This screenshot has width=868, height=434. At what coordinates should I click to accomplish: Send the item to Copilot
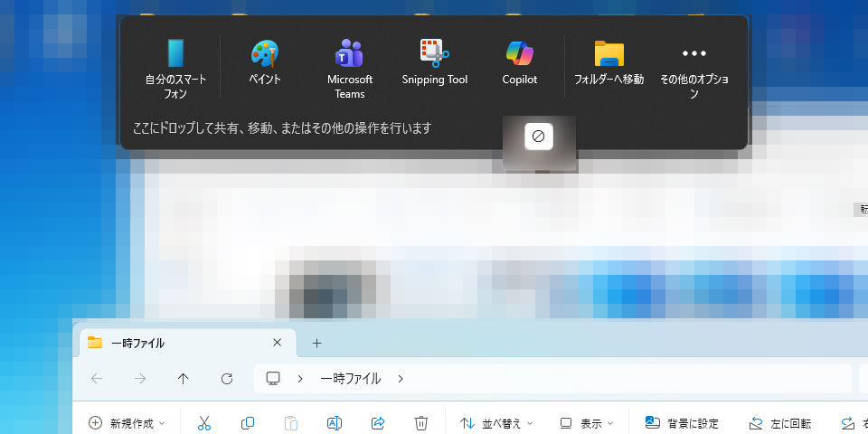pyautogui.click(x=520, y=61)
